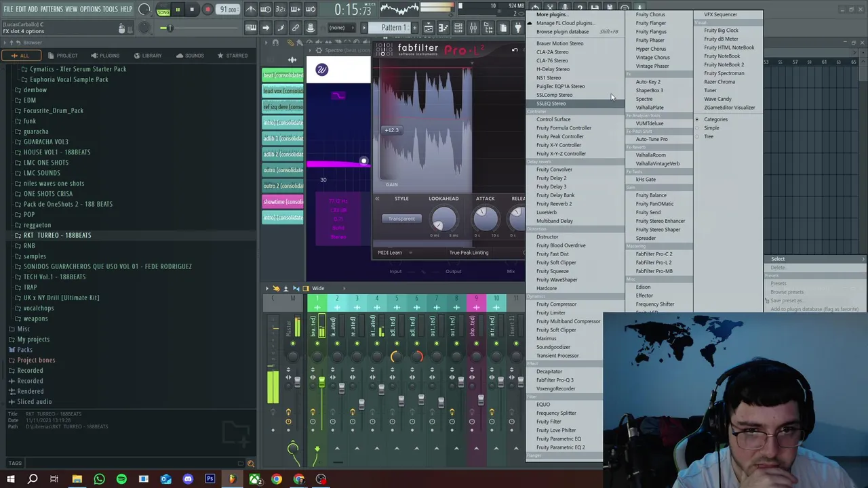Click the tempo field showing 91.000
The height and width of the screenshot is (488, 868).
coord(228,9)
